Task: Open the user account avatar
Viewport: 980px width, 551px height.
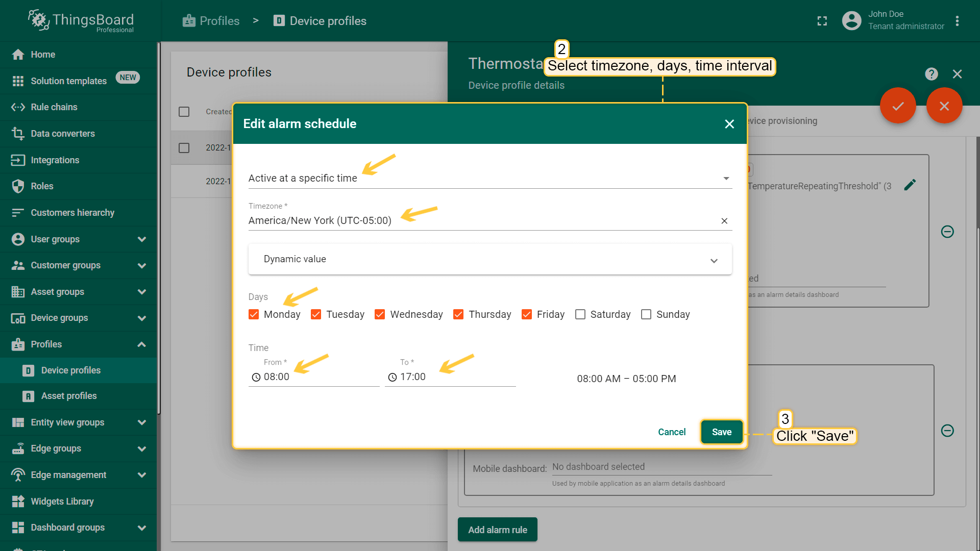Action: click(x=851, y=20)
